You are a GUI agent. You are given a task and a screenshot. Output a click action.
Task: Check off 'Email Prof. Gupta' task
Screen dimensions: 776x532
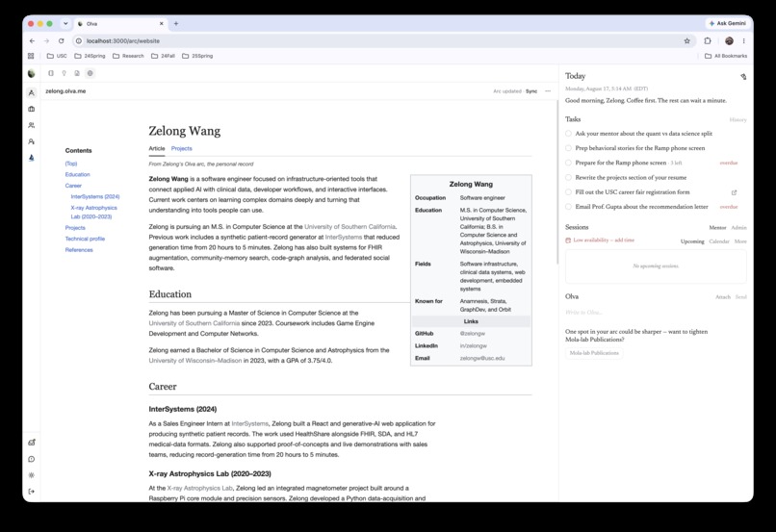click(568, 207)
